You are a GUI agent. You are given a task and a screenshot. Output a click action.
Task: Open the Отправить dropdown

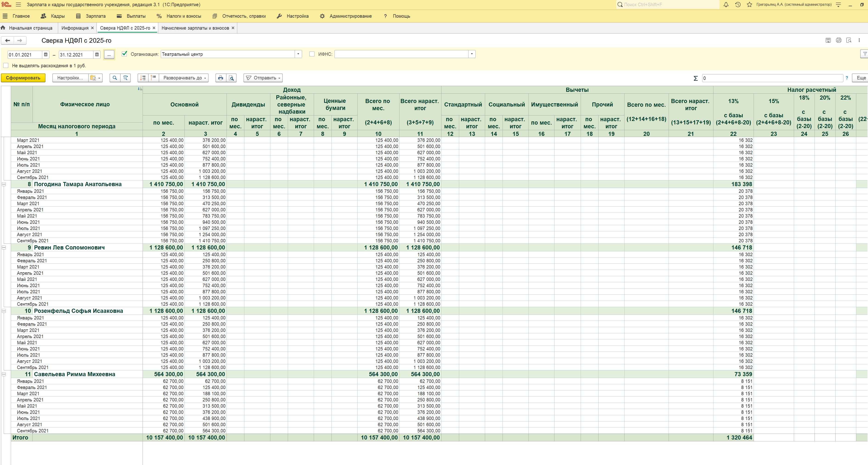(263, 78)
